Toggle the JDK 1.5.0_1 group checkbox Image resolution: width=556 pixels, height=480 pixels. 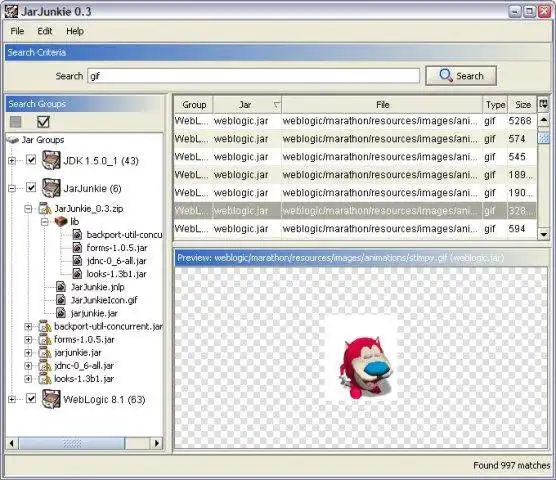[x=31, y=160]
